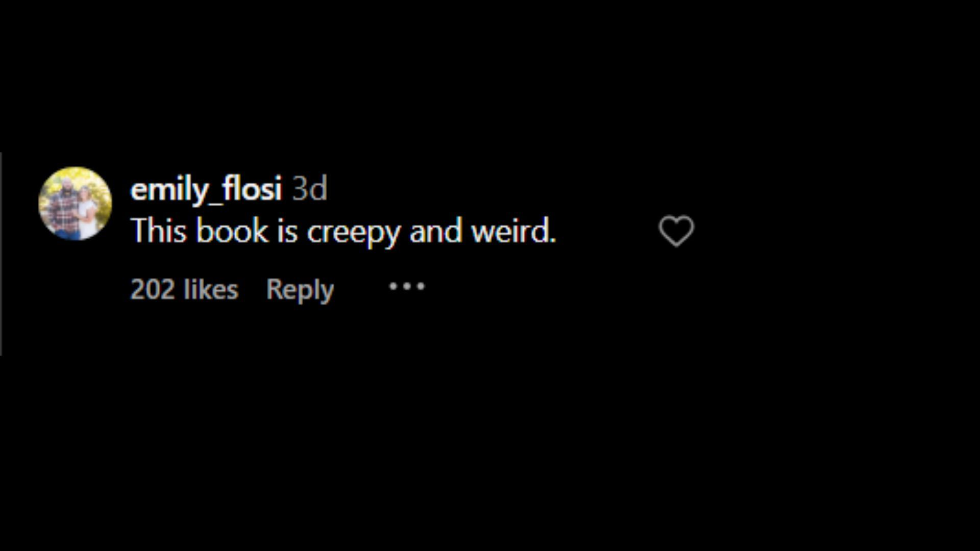Reply to emily_flosi's comment
Image resolution: width=980 pixels, height=551 pixels.
pyautogui.click(x=300, y=289)
